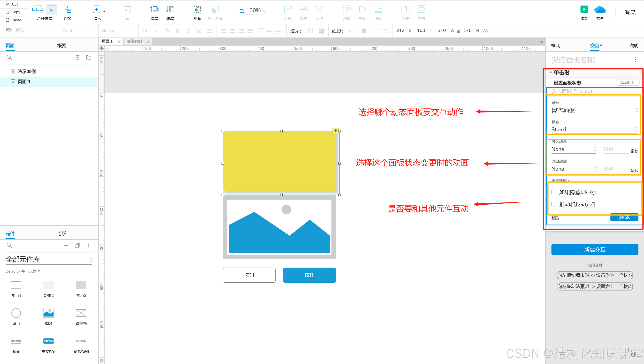The height and width of the screenshot is (364, 644).
Task: Switch to the 页面 1 canvas tab
Action: coord(107,41)
